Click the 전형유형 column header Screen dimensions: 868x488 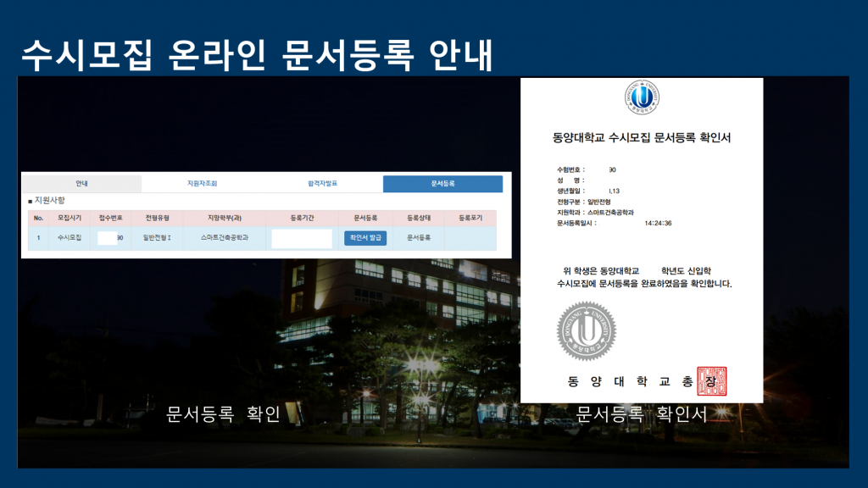pyautogui.click(x=157, y=218)
